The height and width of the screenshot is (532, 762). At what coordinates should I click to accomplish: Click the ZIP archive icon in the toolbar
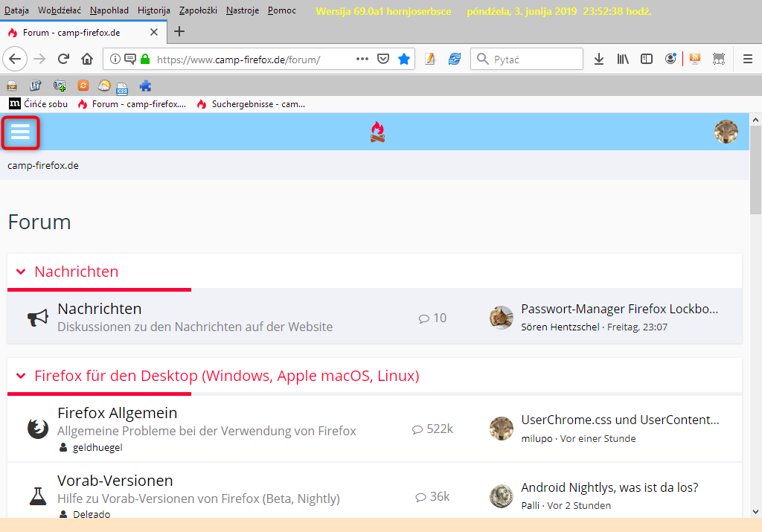pyautogui.click(x=12, y=86)
